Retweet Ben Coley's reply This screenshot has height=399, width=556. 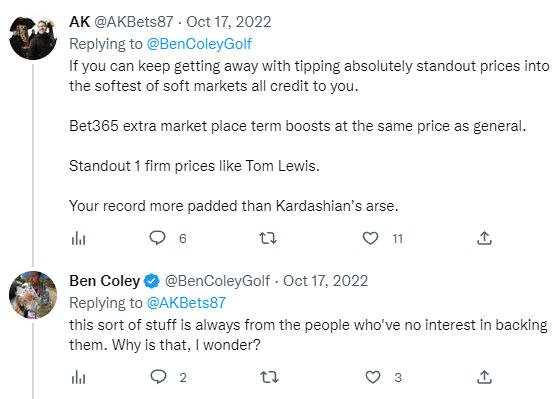[x=269, y=377]
